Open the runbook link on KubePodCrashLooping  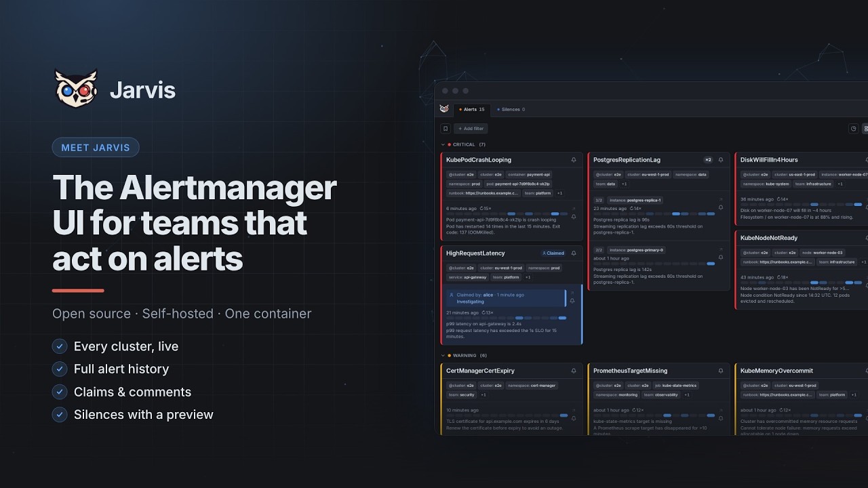click(x=484, y=193)
